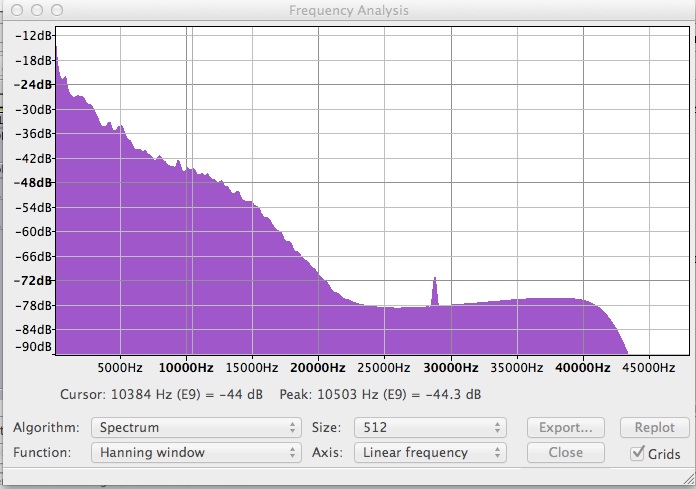Click the 10000Hz axis label
The width and height of the screenshot is (696, 489).
186,368
